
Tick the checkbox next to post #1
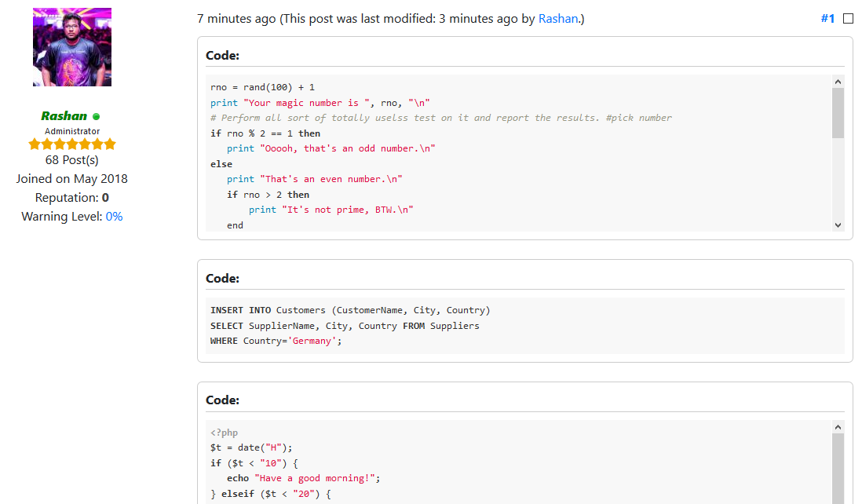click(x=848, y=19)
